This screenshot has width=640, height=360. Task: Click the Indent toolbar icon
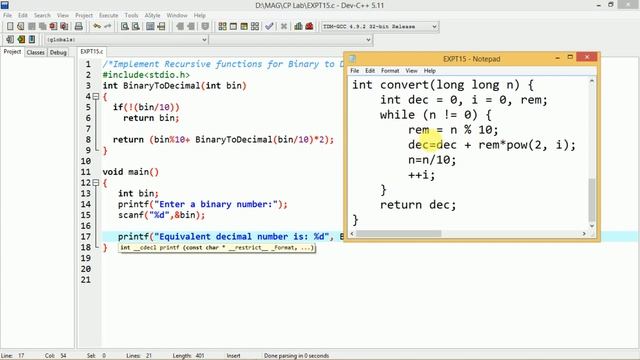click(x=180, y=27)
